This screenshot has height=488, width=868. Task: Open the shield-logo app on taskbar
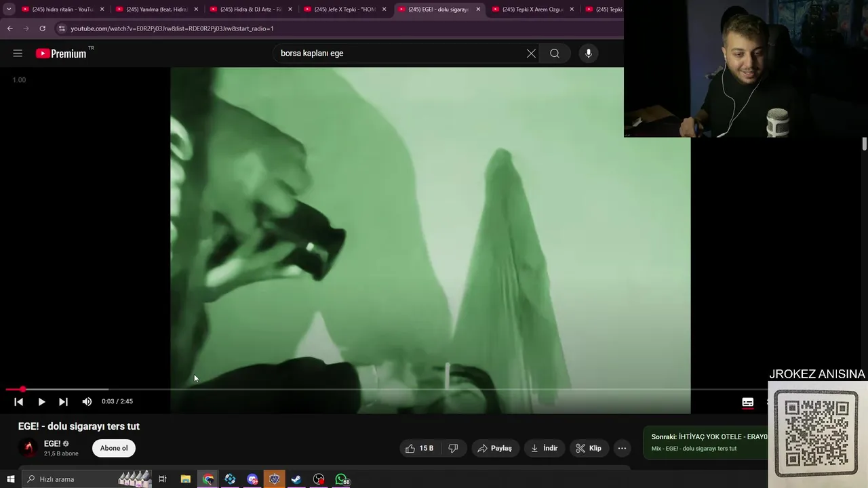click(274, 479)
